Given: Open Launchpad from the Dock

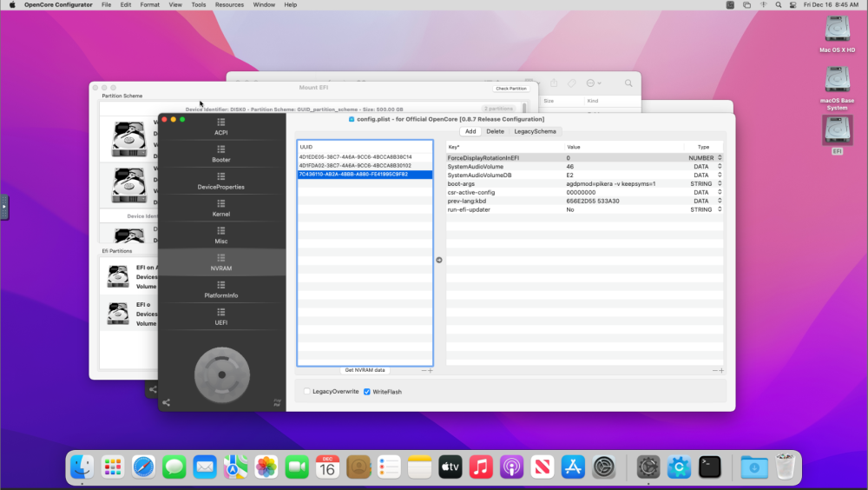Looking at the screenshot, I should pos(113,467).
